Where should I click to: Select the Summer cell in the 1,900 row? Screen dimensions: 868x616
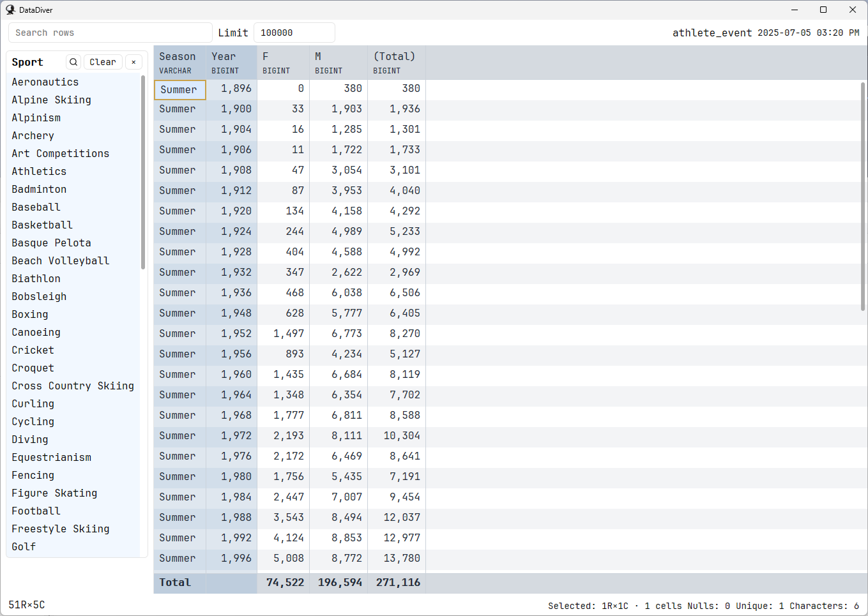pyautogui.click(x=180, y=109)
